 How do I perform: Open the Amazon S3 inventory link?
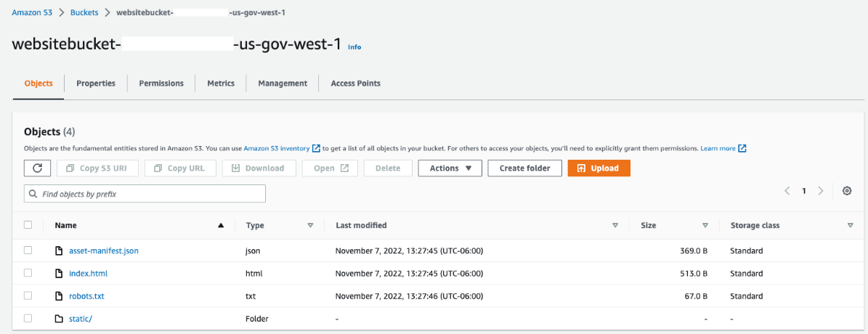click(x=276, y=148)
